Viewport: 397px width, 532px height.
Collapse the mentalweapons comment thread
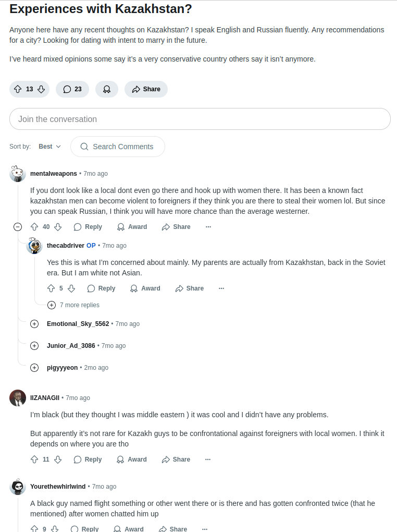tap(18, 227)
